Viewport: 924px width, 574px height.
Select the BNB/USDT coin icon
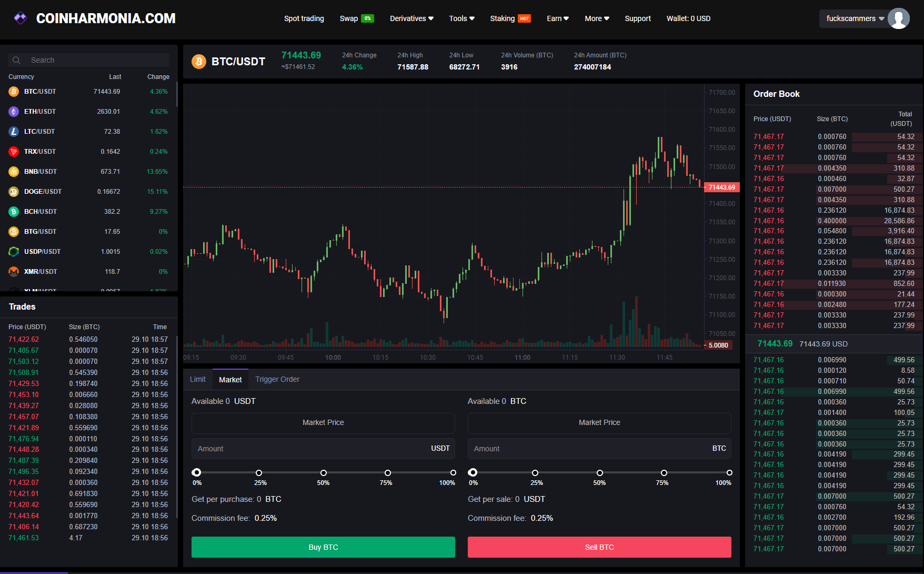(x=14, y=172)
